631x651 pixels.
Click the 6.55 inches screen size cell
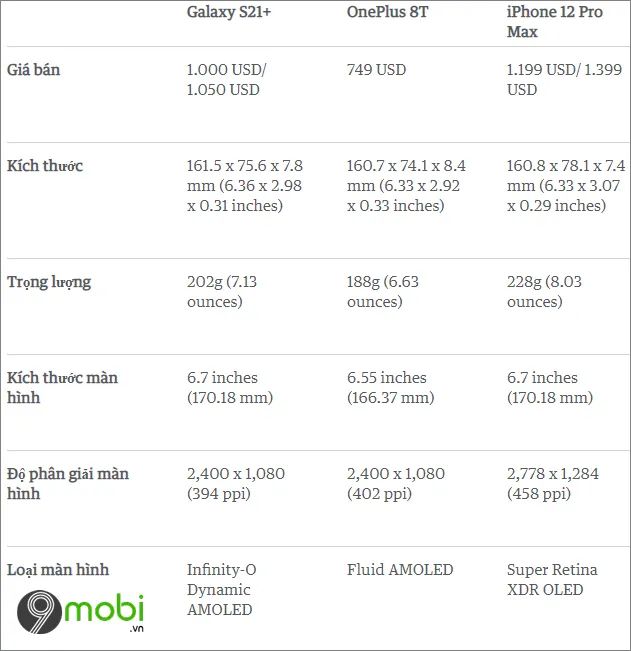coord(391,387)
